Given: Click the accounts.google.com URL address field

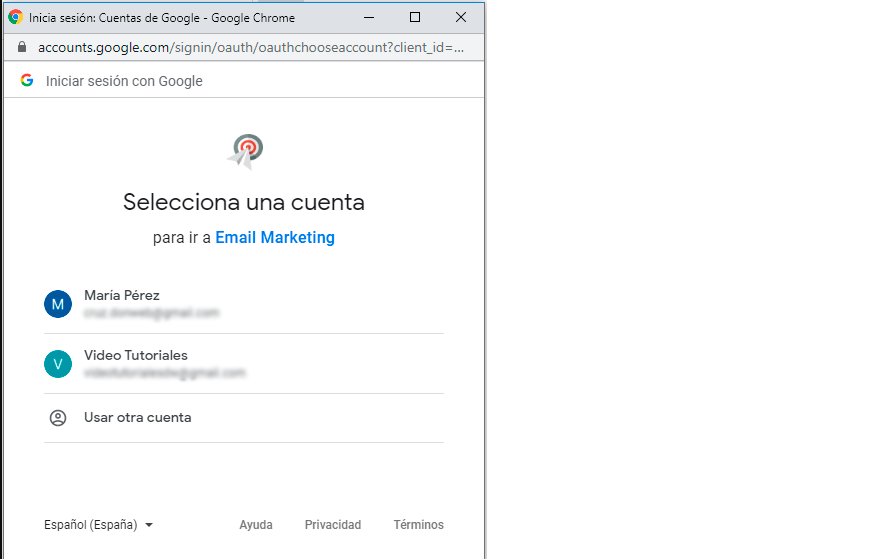Looking at the screenshot, I should click(x=251, y=47).
